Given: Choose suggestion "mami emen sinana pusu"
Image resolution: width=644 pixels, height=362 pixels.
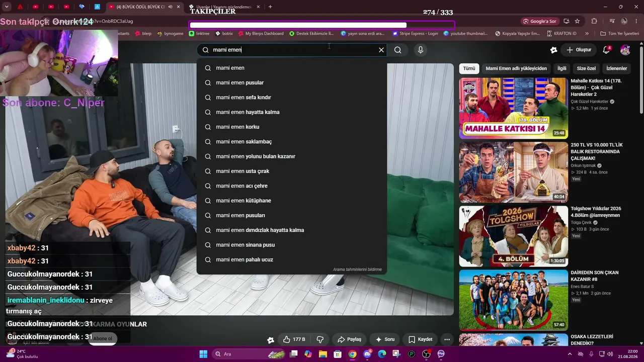Looking at the screenshot, I should coord(292,245).
